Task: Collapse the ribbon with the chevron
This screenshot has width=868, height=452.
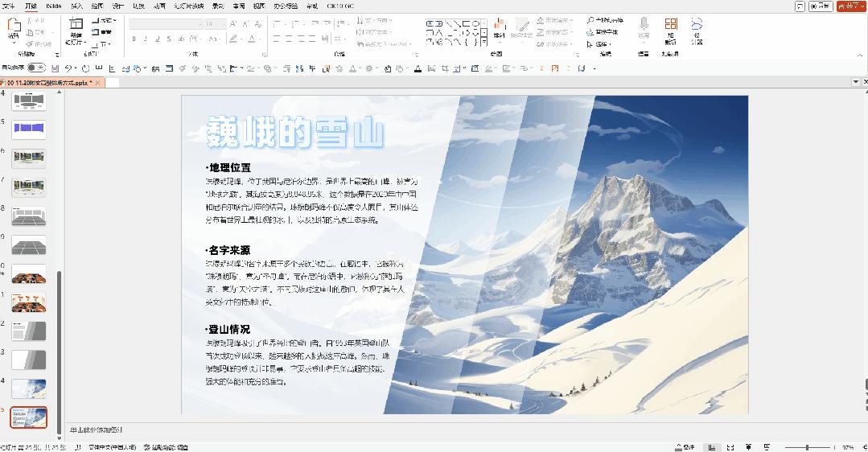Action: coord(860,55)
